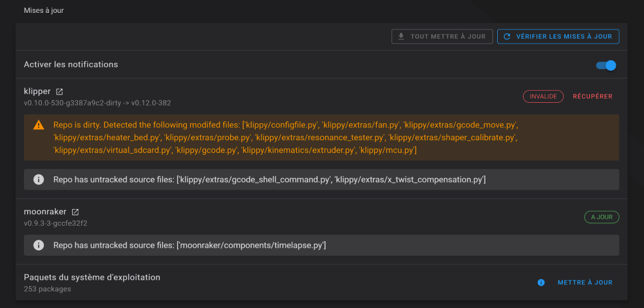This screenshot has width=644, height=308.
Task: Click Tout mettre à jour button
Action: point(442,37)
